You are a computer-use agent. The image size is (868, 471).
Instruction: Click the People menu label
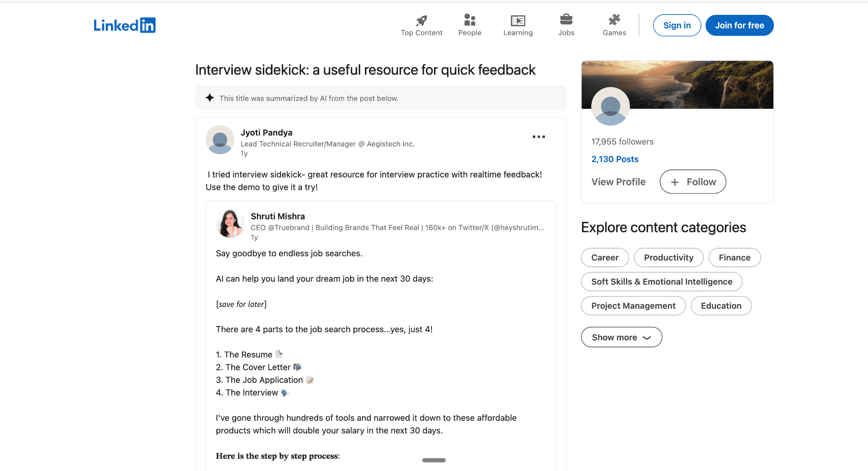(x=470, y=33)
